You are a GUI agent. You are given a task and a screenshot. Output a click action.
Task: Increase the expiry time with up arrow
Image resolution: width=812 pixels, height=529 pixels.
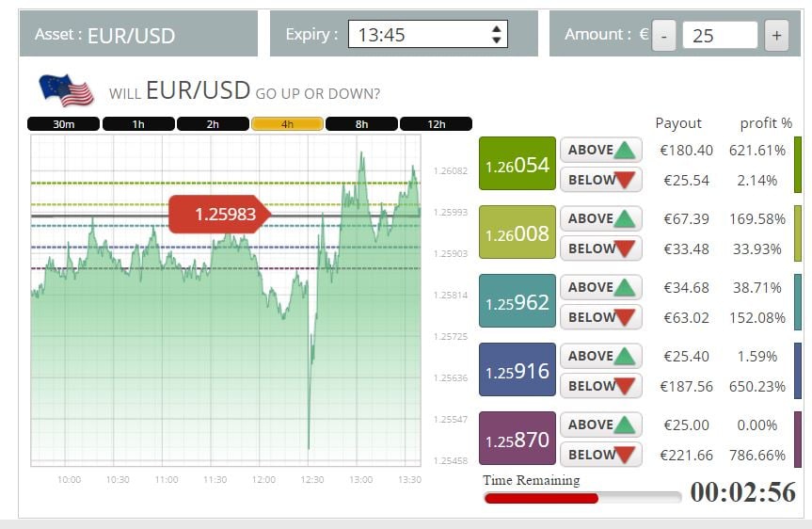coord(496,29)
